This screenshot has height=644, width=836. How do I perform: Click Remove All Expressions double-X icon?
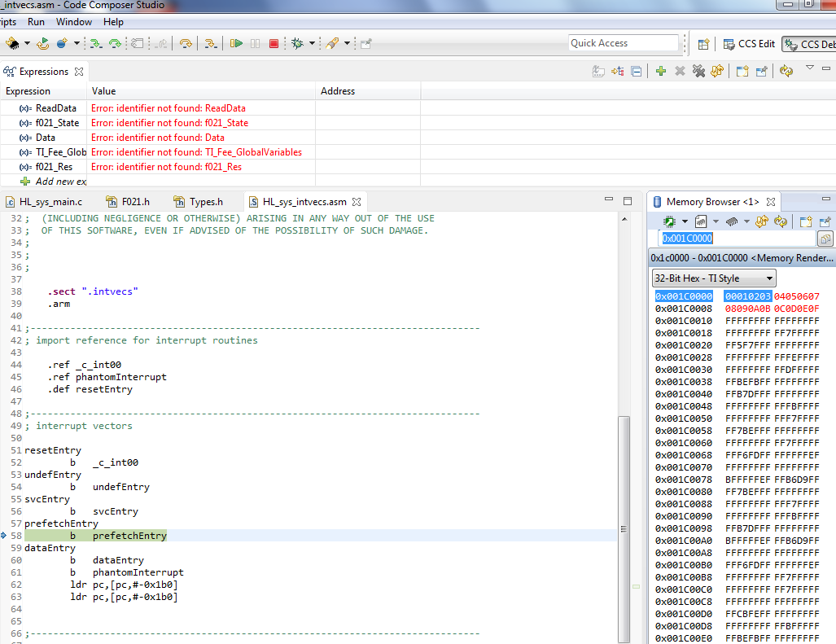point(698,71)
